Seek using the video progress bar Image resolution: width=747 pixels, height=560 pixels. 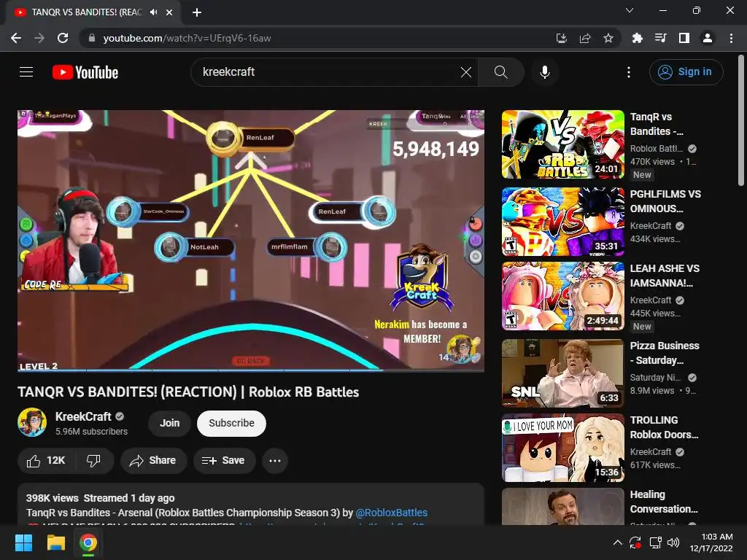click(x=251, y=370)
